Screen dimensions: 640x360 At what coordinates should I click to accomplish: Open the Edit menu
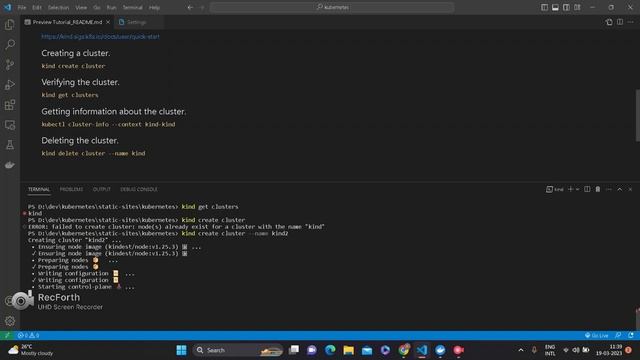tap(37, 7)
